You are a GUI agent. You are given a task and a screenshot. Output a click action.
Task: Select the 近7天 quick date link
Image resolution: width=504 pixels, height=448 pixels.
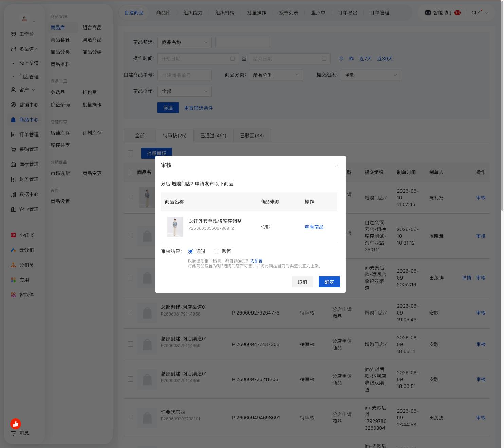click(x=365, y=59)
